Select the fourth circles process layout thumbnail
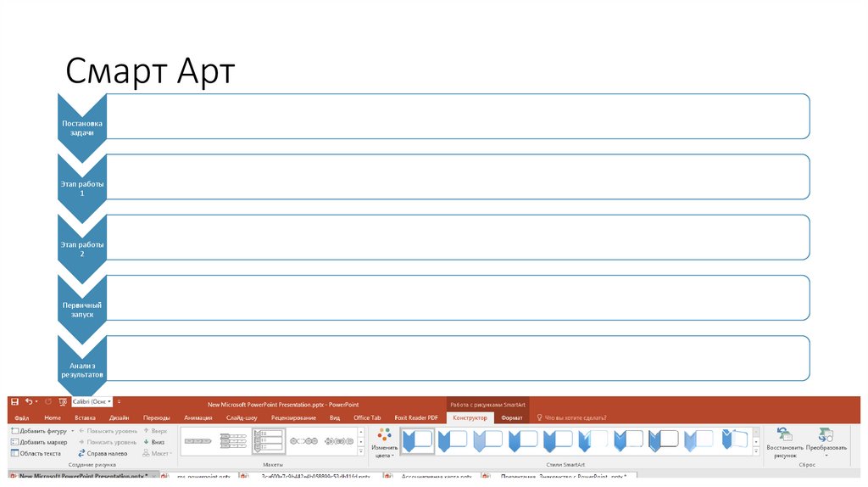The height and width of the screenshot is (487, 868). point(303,441)
